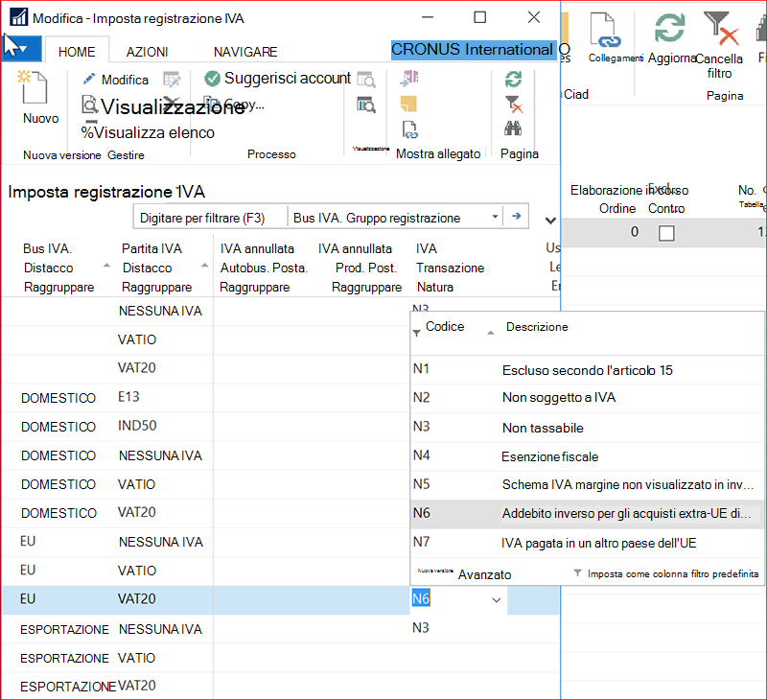Switch to the AZIONI ribbon tab
The width and height of the screenshot is (767, 700).
point(148,52)
